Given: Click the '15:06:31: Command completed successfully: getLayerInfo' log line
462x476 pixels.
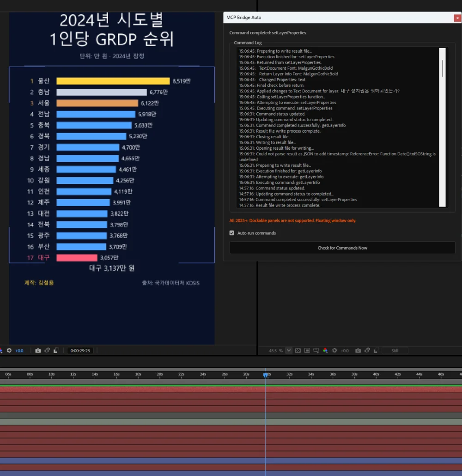Looking at the screenshot, I should tap(292, 125).
